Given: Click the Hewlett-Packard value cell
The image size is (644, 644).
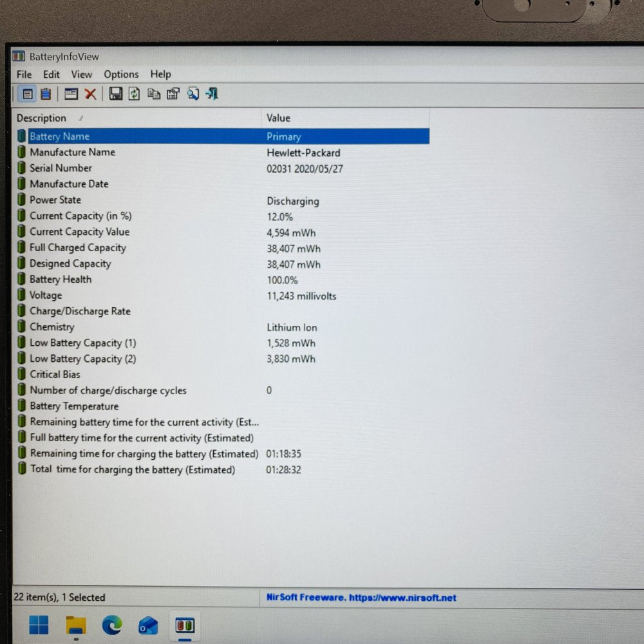Looking at the screenshot, I should pyautogui.click(x=303, y=153).
